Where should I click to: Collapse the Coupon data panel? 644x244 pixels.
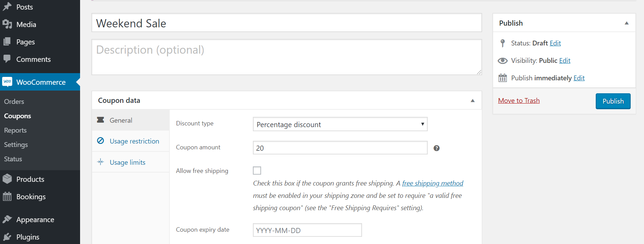point(473,100)
